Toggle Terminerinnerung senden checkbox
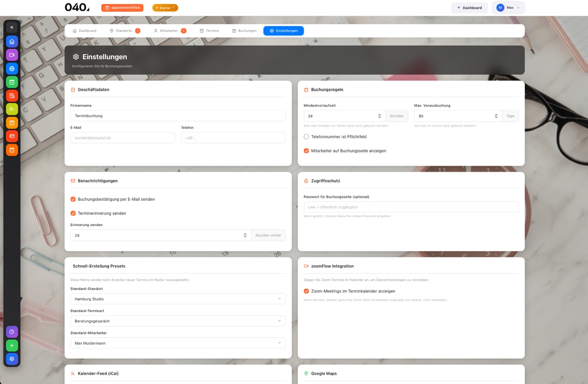The width and height of the screenshot is (588, 384). (x=73, y=213)
